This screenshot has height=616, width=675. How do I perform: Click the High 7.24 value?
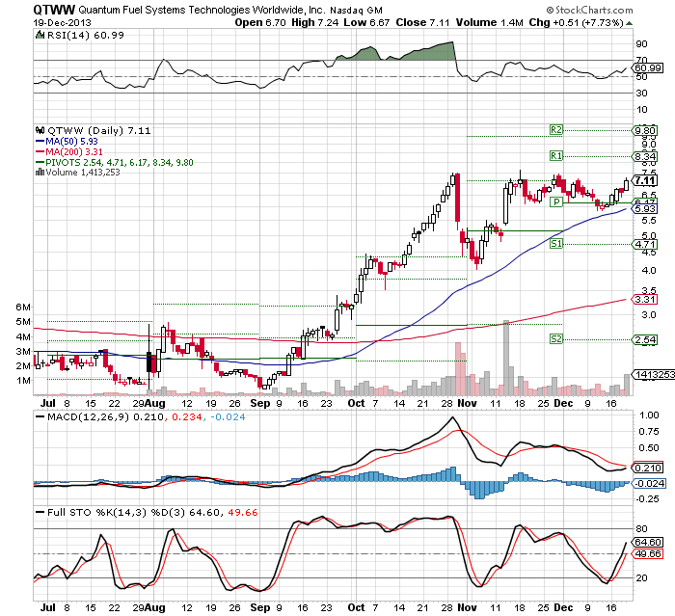[x=314, y=22]
